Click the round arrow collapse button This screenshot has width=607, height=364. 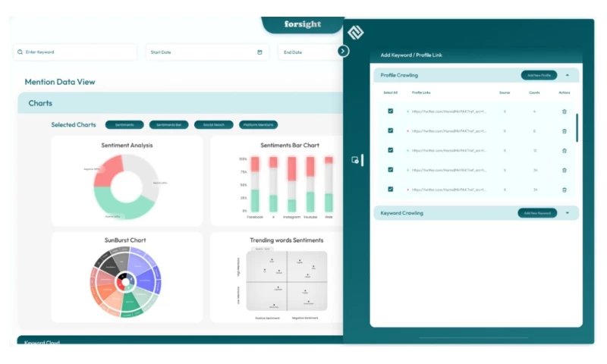pos(343,51)
